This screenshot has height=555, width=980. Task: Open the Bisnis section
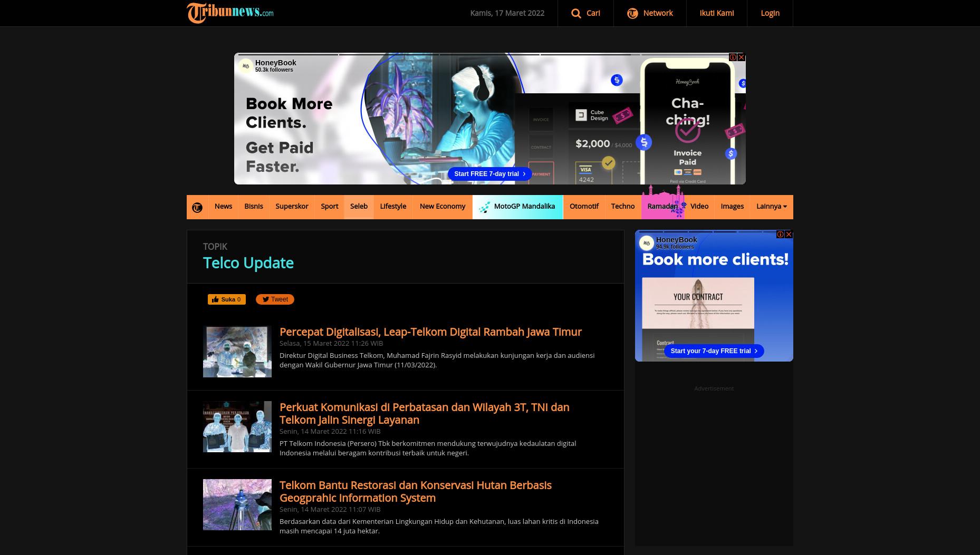click(x=254, y=206)
